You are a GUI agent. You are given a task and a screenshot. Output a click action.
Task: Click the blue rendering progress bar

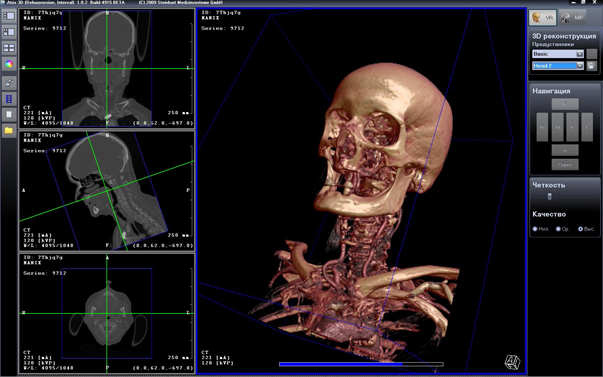click(x=361, y=364)
